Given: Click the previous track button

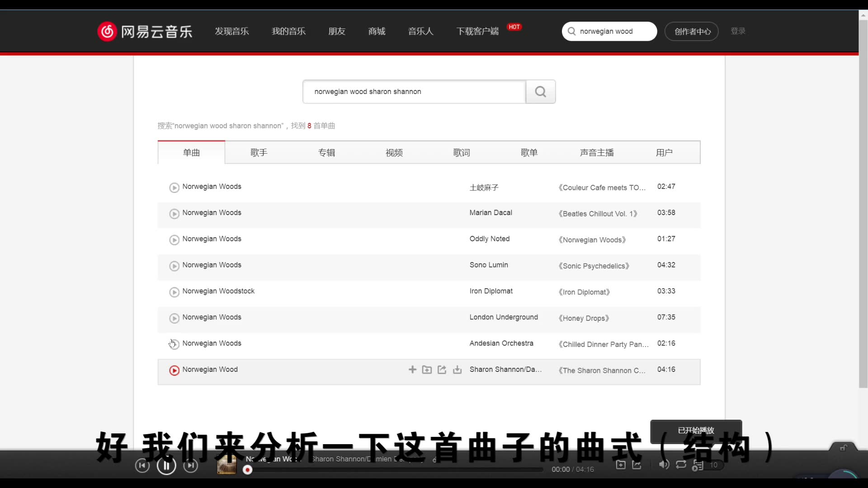Looking at the screenshot, I should click(x=142, y=465).
